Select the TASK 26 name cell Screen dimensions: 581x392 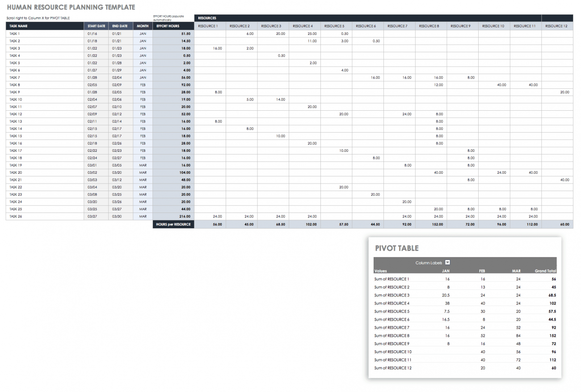click(x=16, y=217)
